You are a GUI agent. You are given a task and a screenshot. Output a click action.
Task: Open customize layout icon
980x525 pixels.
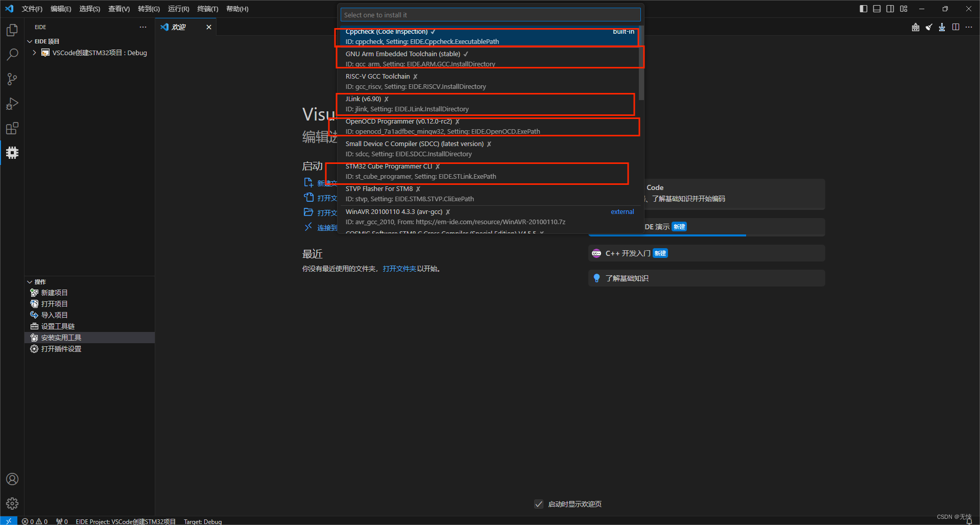point(904,9)
